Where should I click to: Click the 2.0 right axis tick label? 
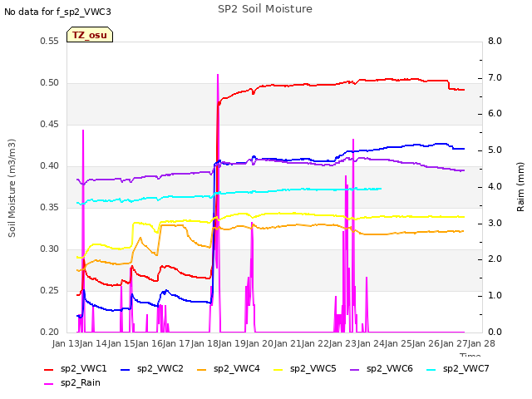[495, 259]
